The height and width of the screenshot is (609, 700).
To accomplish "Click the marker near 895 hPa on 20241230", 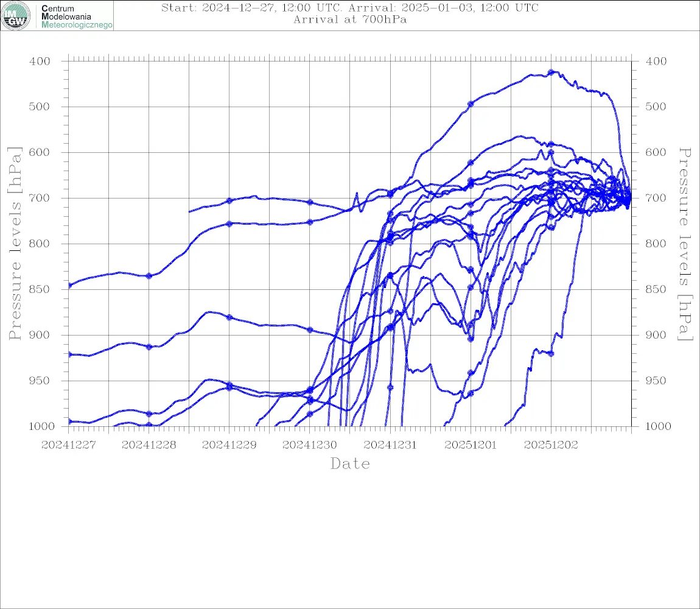I will click(310, 330).
